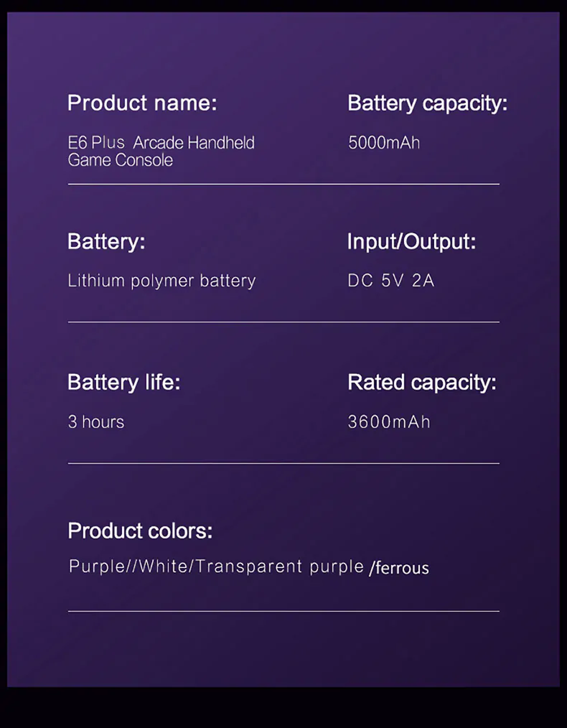Image resolution: width=567 pixels, height=728 pixels.
Task: Click the "Game Console" line of product name
Action: [x=121, y=160]
